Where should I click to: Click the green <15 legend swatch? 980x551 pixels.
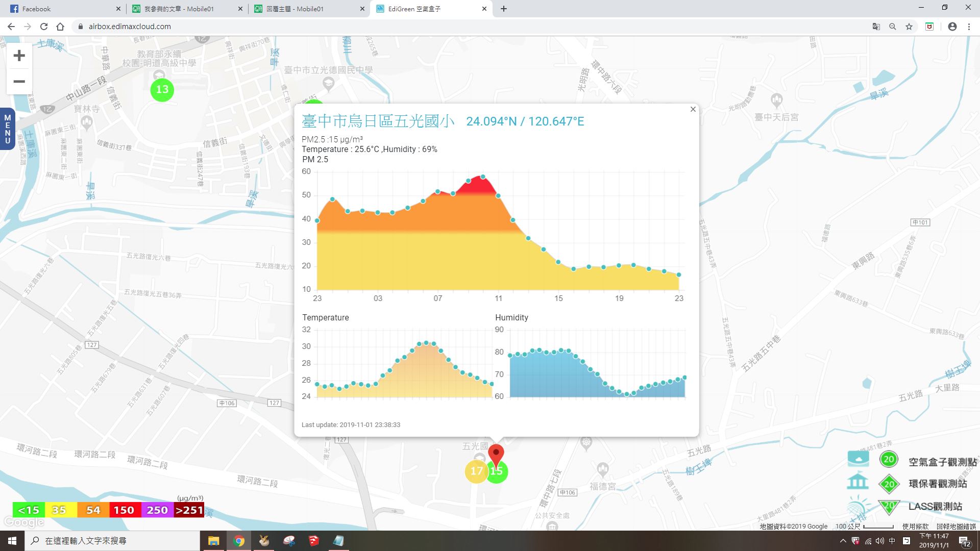(x=29, y=510)
